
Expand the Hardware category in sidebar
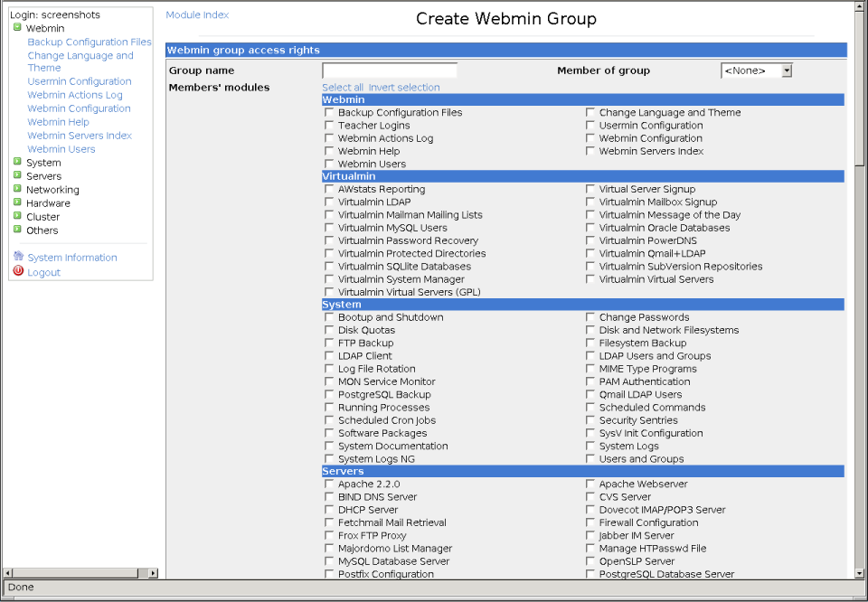[x=17, y=202]
